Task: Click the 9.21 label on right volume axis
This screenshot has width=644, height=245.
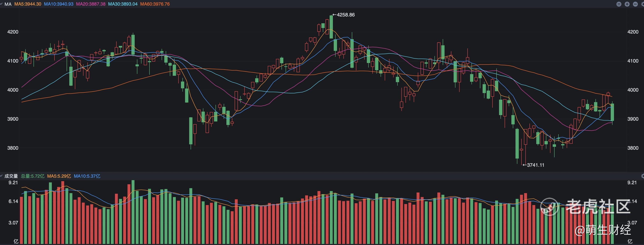Action: [632, 182]
